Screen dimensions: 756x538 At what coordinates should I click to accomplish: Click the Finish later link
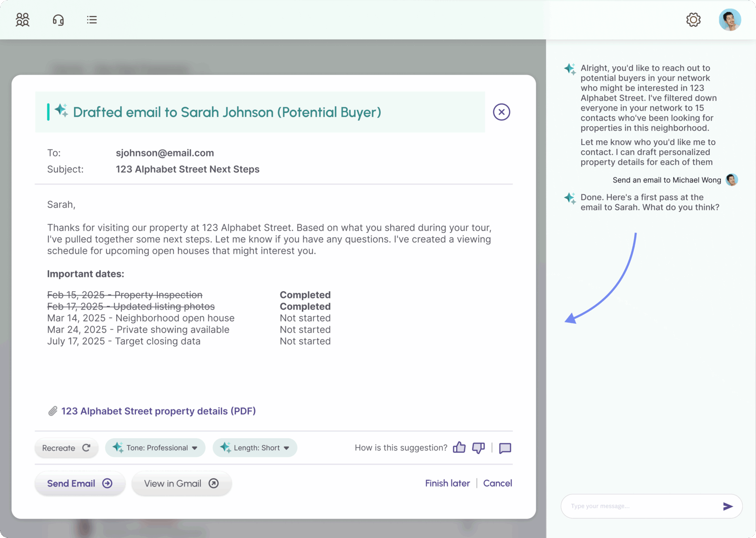(447, 483)
